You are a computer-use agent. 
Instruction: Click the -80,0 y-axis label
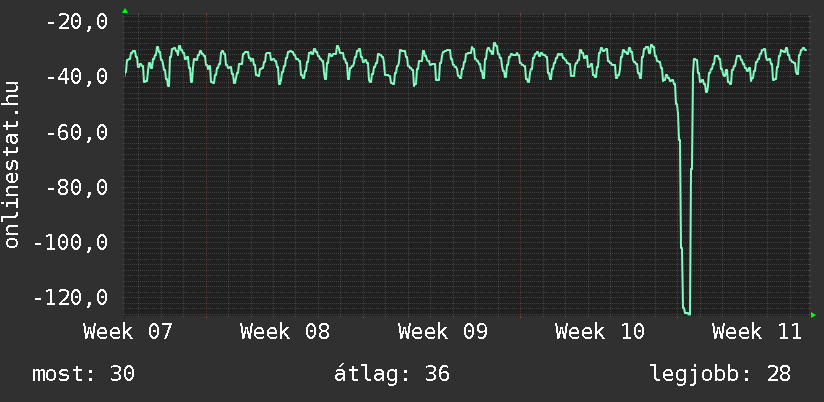(76, 187)
